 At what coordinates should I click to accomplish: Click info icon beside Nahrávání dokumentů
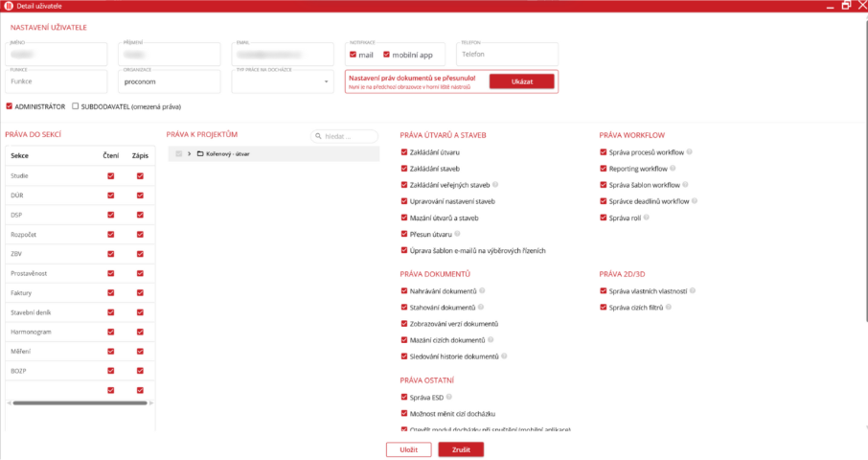[482, 290]
